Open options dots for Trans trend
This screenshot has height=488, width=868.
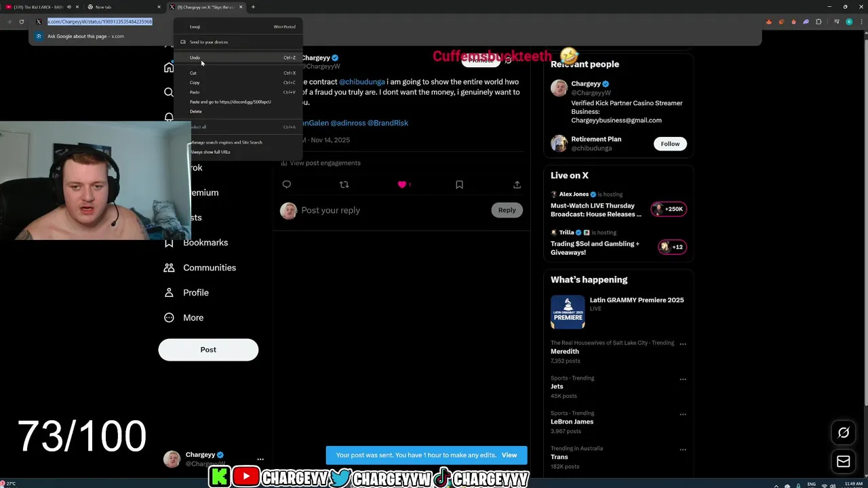[683, 449]
